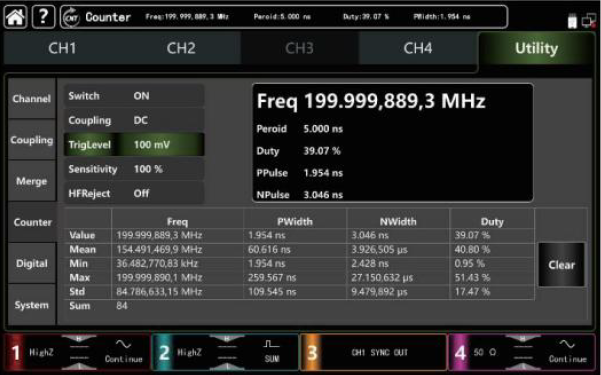
Task: Select channel 2 cyan number badge
Action: (163, 352)
